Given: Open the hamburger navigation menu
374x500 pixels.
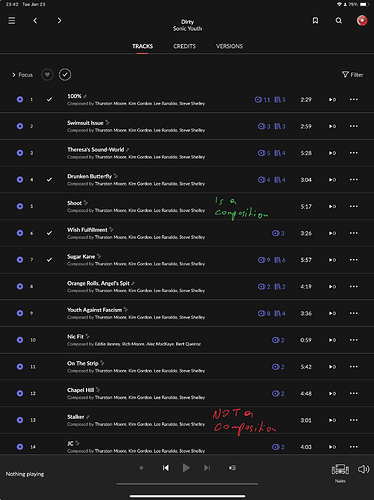Looking at the screenshot, I should click(x=12, y=21).
